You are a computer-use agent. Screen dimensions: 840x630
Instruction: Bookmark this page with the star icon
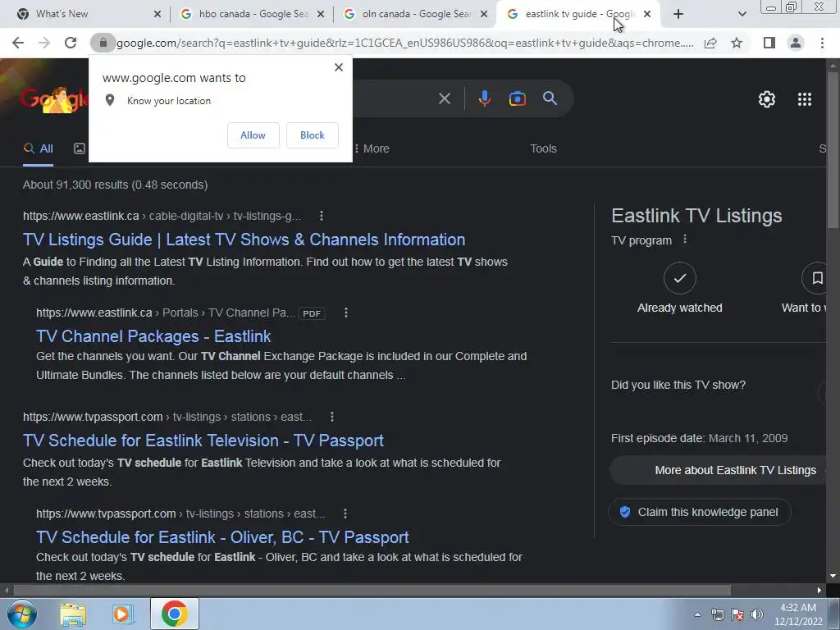tap(737, 43)
